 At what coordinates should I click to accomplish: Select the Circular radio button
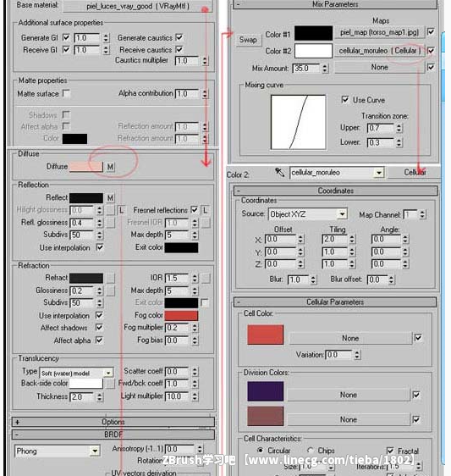(260, 451)
